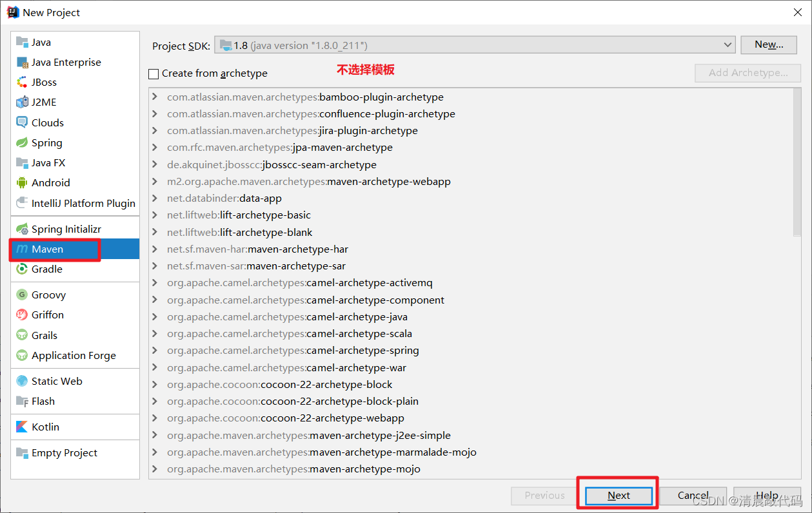The image size is (812, 513).
Task: Select camel-archetype-activemq row
Action: tap(470, 283)
